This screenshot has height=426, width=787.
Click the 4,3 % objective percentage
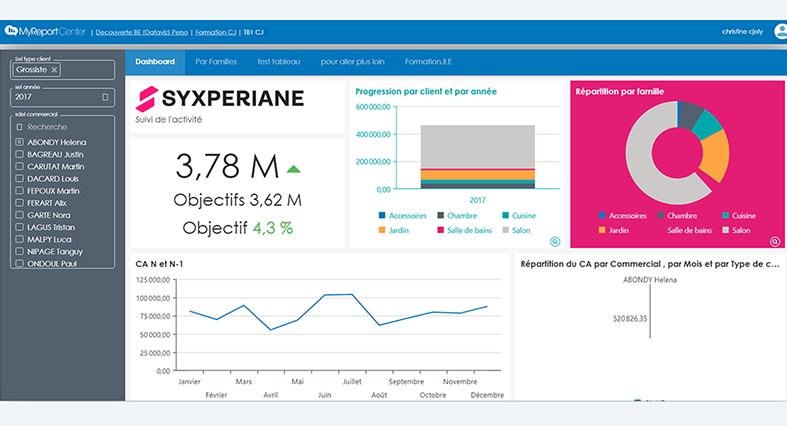tap(273, 228)
